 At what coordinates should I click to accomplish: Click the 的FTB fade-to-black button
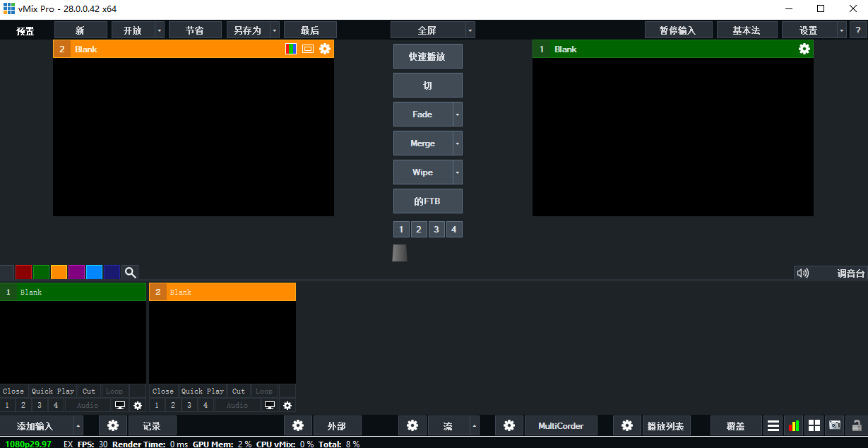(x=427, y=201)
